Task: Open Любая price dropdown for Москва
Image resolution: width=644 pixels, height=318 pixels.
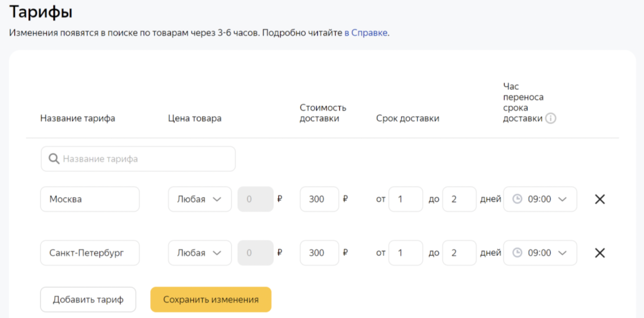Action: pos(199,199)
